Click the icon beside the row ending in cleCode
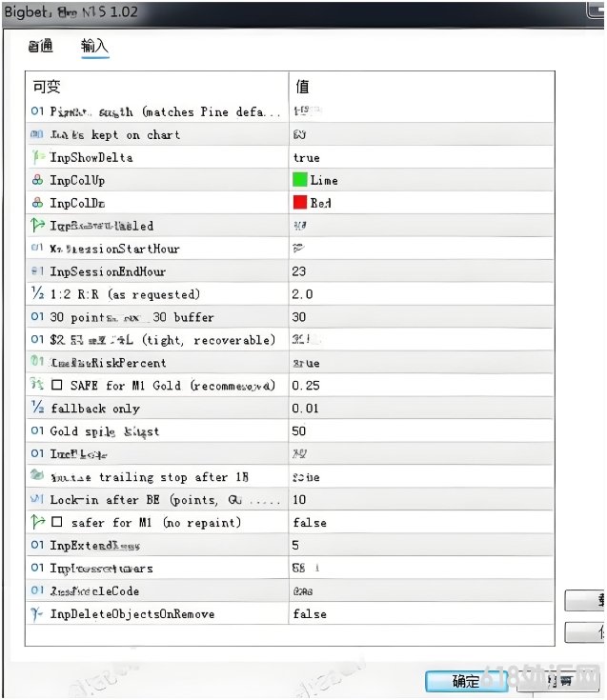This screenshot has width=607, height=700. (37, 590)
